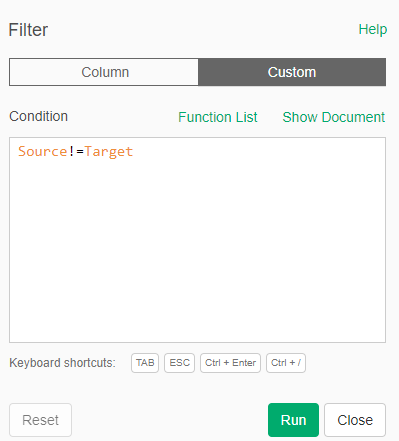This screenshot has height=441, width=399.
Task: Select the Custom tab
Action: 292,72
